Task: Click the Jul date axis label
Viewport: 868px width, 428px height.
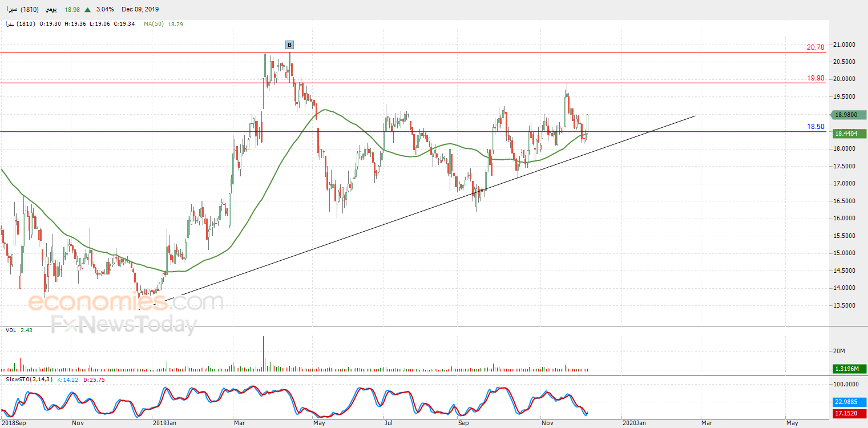Action: pyautogui.click(x=389, y=423)
